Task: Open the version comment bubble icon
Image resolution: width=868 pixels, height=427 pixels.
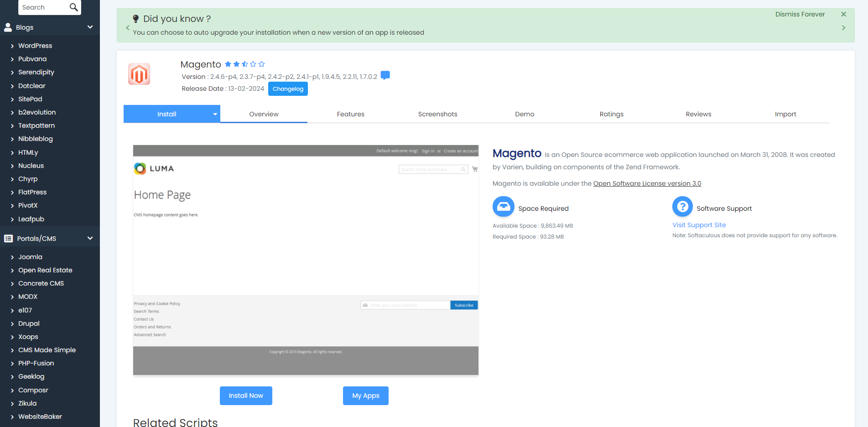Action: point(385,75)
